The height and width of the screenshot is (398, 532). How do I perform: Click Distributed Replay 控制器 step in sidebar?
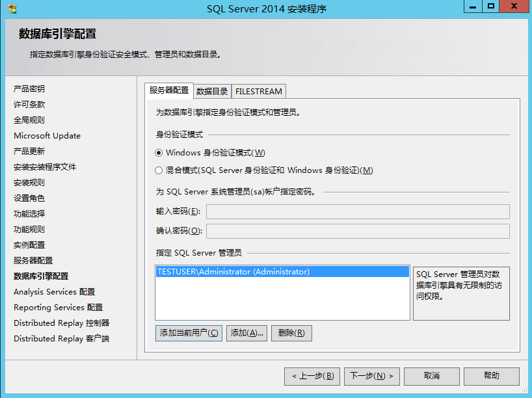tap(62, 323)
